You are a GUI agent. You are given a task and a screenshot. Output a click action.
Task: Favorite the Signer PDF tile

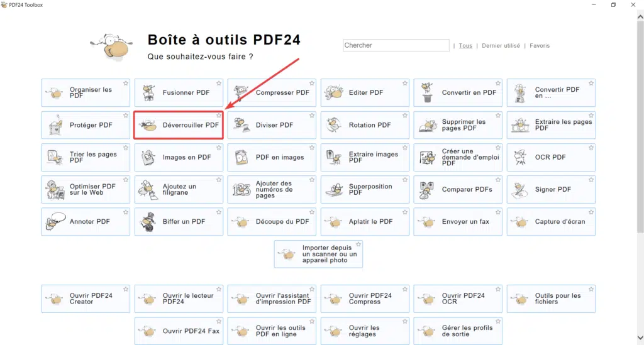(x=591, y=180)
